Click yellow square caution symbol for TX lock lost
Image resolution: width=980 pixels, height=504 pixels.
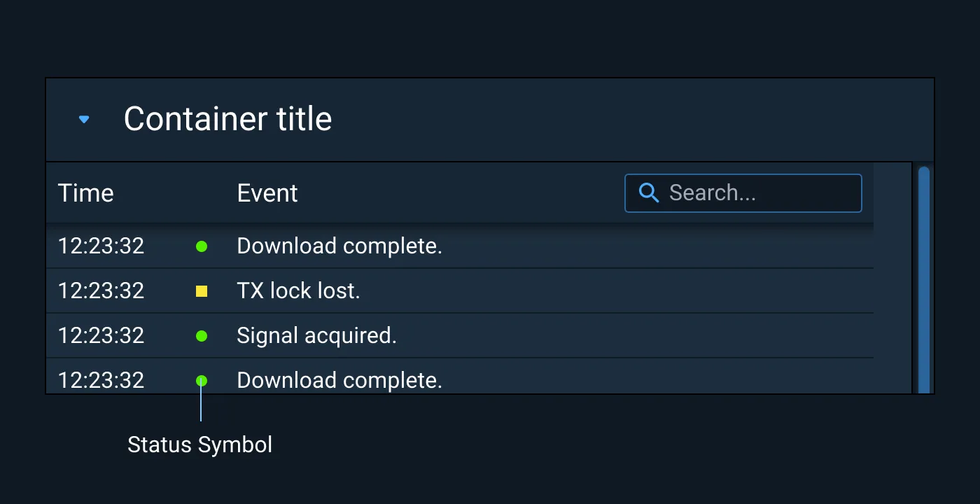coord(202,291)
